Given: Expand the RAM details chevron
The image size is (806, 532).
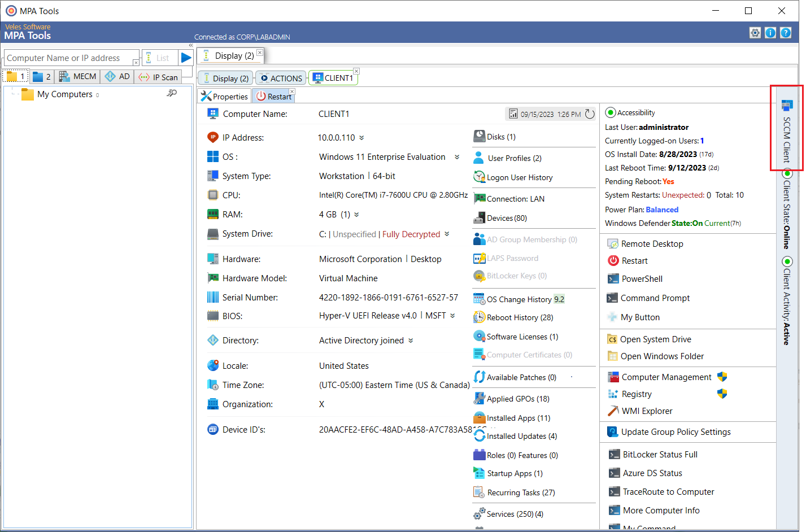Looking at the screenshot, I should [x=356, y=215].
